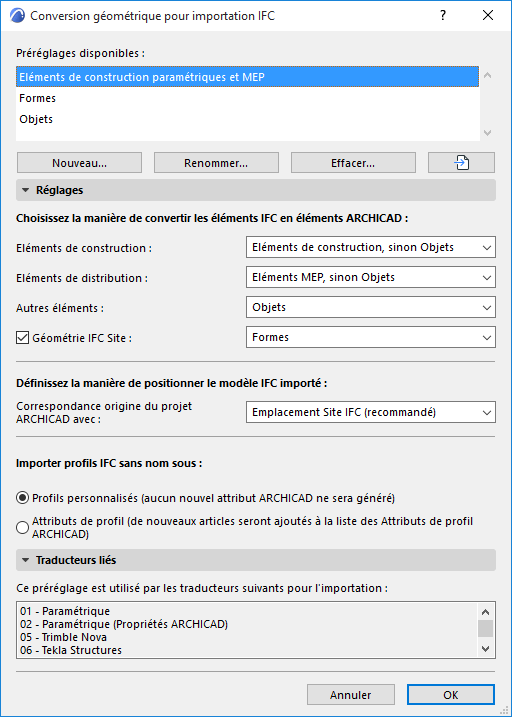Select the Attributs de profil radio option
This screenshot has height=717, width=512.
[x=22, y=528]
